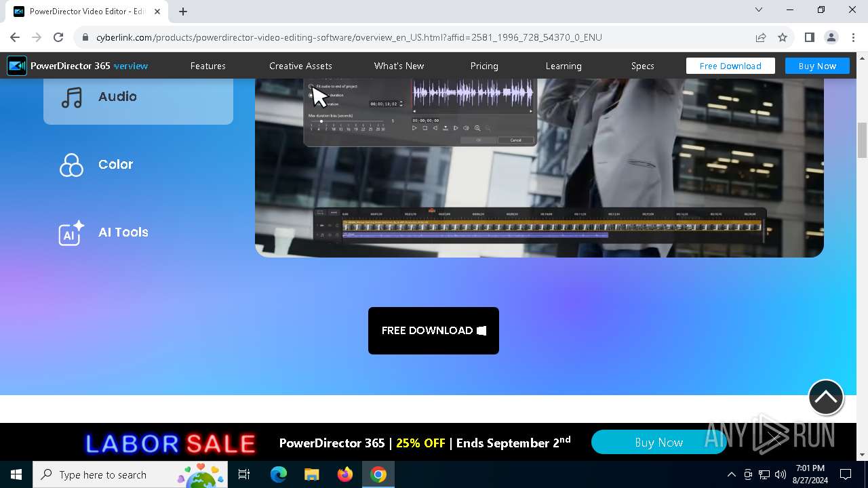Screen dimensions: 868x488
Task: Click the video preview thumbnail
Action: [539, 167]
